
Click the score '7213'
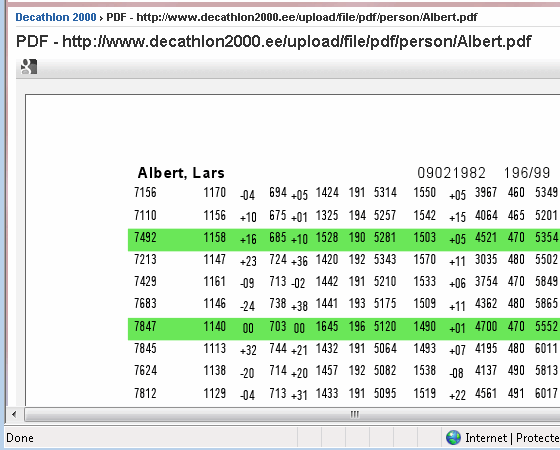pyautogui.click(x=145, y=259)
